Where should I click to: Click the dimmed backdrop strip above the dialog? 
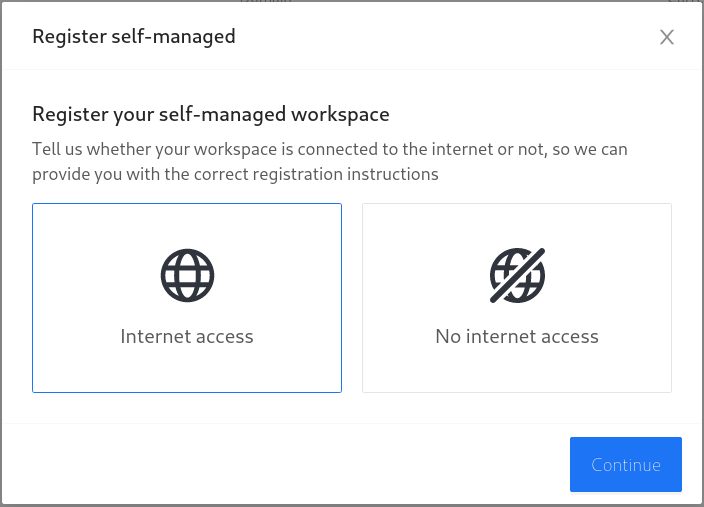pos(352,1)
